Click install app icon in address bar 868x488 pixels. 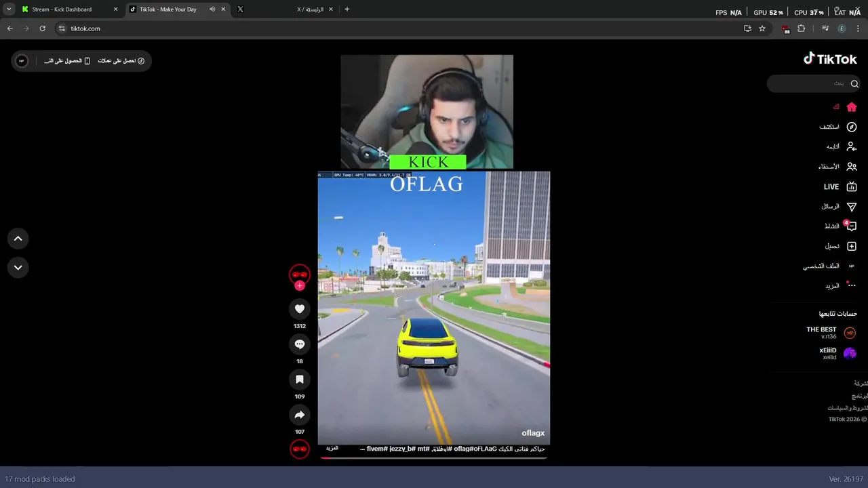(747, 28)
